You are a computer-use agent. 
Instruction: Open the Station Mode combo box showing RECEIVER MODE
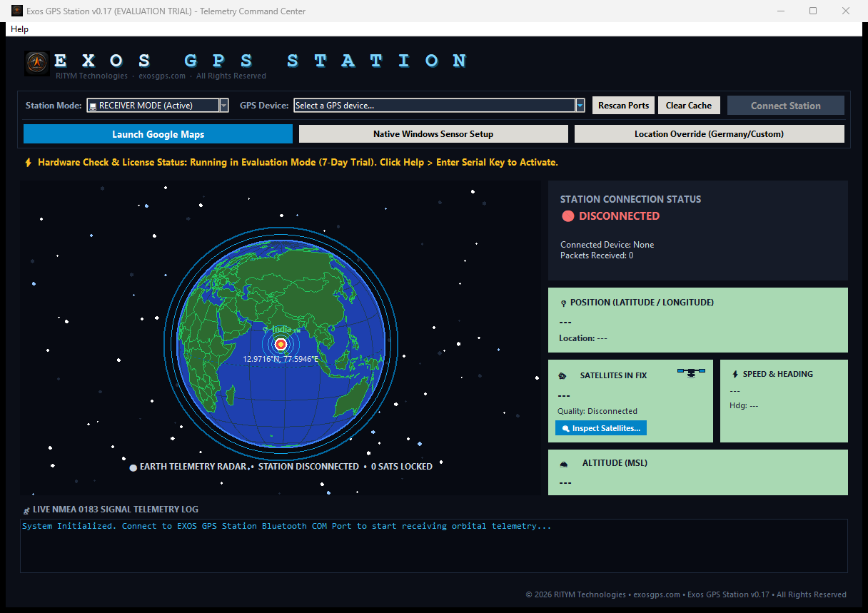(158, 106)
